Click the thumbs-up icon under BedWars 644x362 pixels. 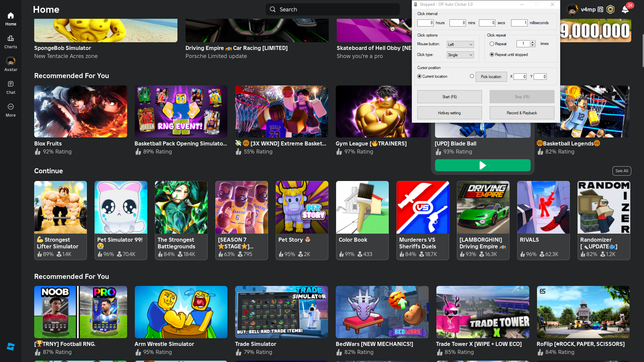point(339,352)
